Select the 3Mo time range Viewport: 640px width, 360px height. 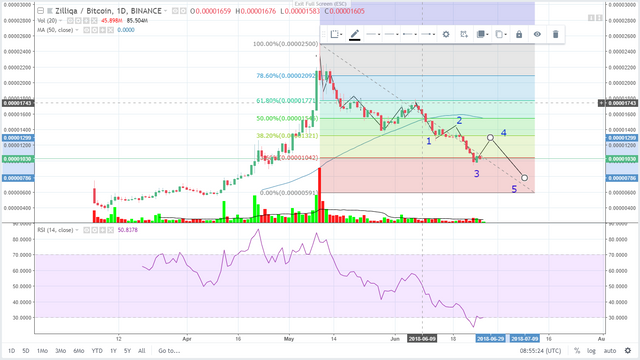(60, 351)
